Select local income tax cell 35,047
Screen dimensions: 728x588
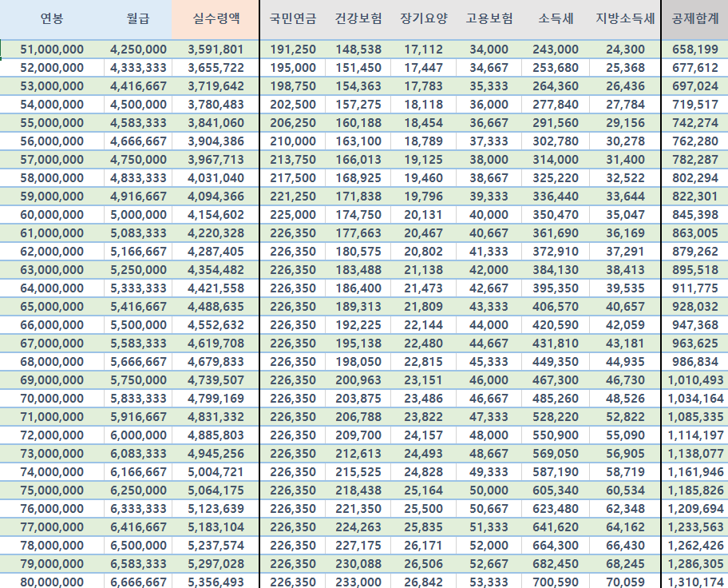[x=625, y=215]
